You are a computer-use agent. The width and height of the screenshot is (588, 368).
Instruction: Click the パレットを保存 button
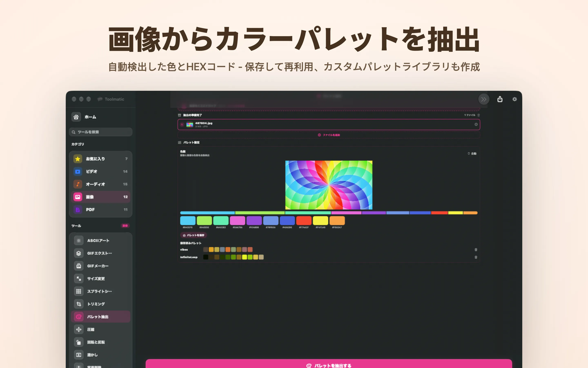[194, 235]
